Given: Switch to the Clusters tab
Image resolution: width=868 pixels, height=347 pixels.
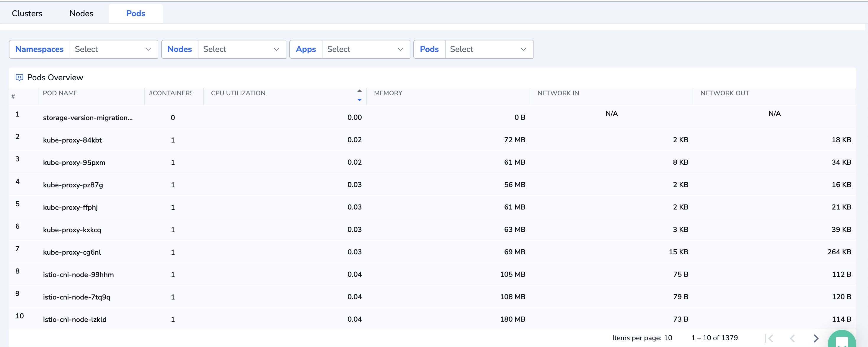Looking at the screenshot, I should 27,14.
